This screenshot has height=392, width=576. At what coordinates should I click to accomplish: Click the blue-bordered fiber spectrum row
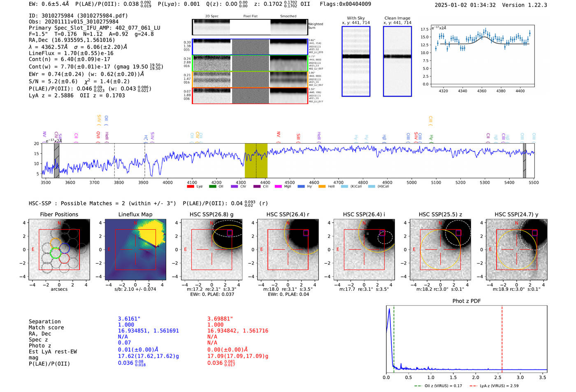pos(250,47)
